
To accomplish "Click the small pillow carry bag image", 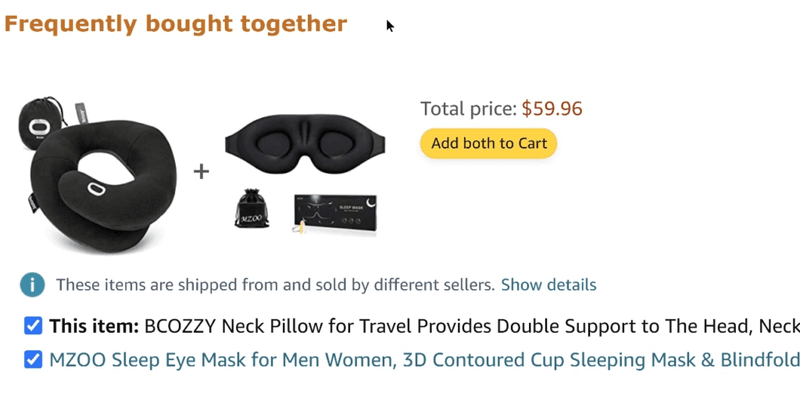I will [x=40, y=123].
